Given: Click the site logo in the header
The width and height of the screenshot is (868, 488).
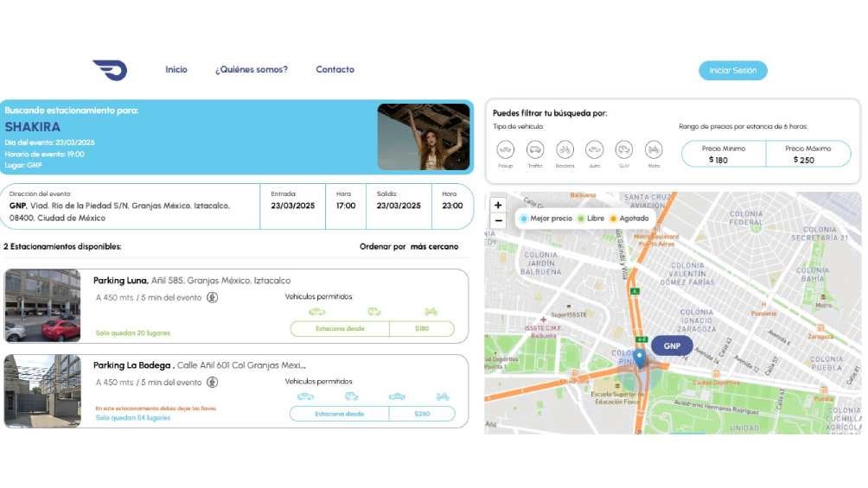Looking at the screenshot, I should (x=110, y=70).
